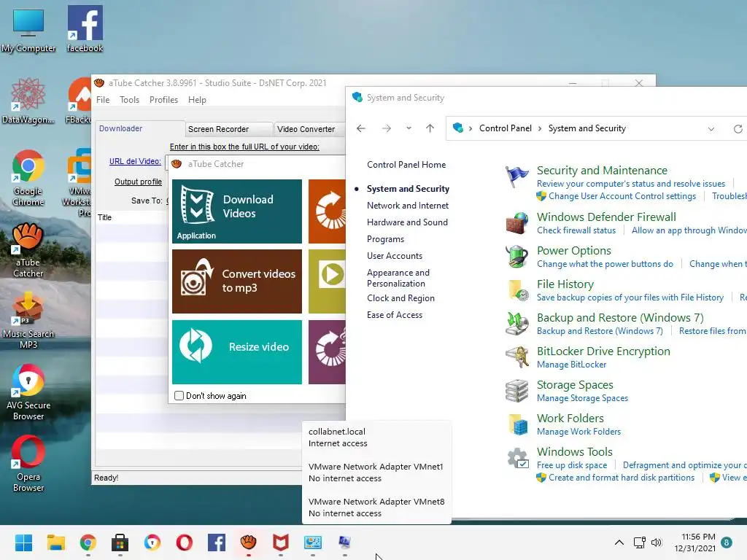
Task: Click Change User Account Control settings link
Action: [622, 196]
